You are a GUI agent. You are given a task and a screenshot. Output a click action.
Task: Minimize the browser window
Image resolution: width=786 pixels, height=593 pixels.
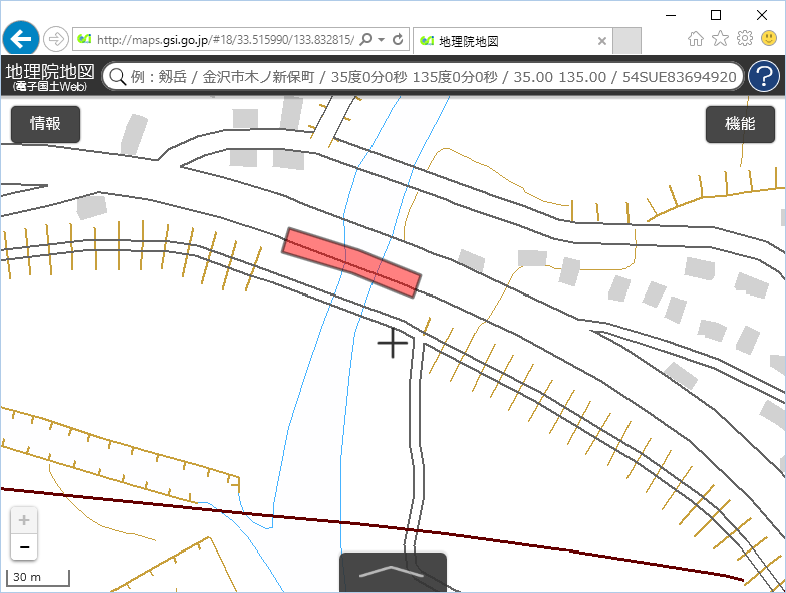pos(671,15)
